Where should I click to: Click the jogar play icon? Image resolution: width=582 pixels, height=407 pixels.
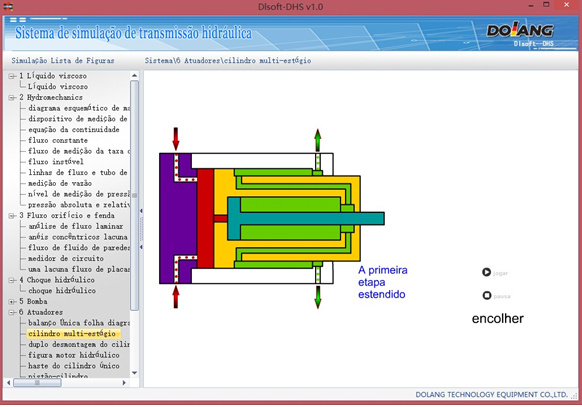tap(486, 272)
